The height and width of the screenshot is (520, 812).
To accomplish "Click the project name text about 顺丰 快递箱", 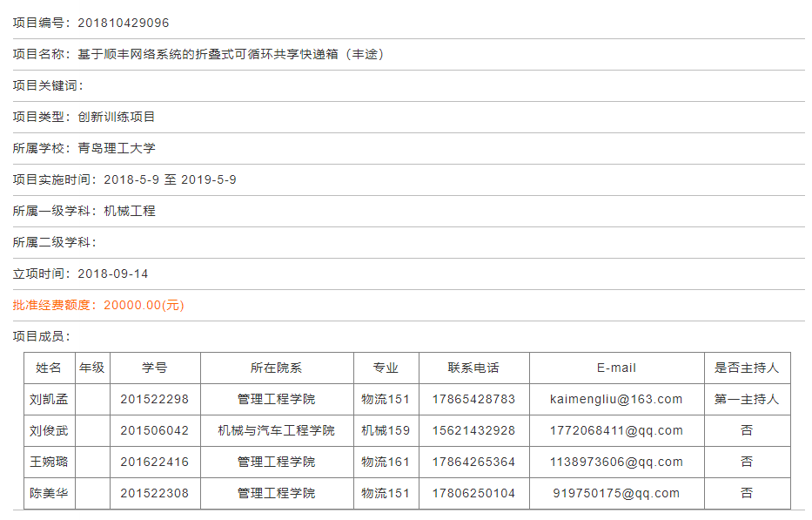I will 231,54.
